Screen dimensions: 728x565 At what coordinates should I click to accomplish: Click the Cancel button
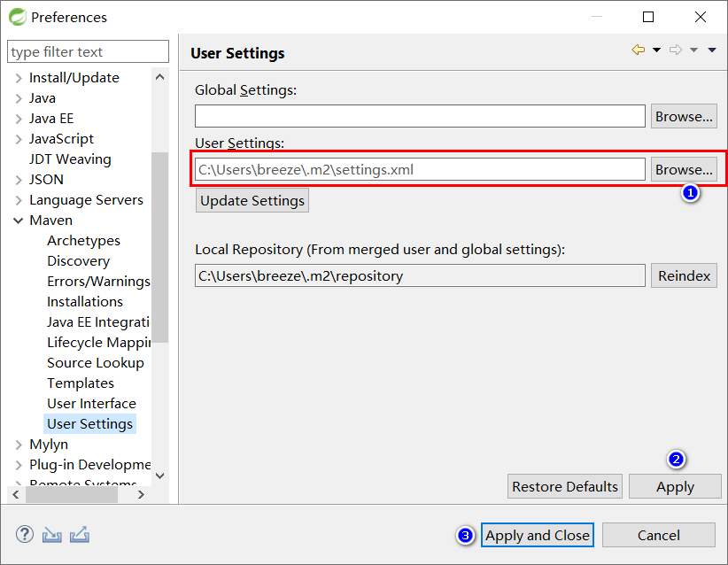coord(659,535)
